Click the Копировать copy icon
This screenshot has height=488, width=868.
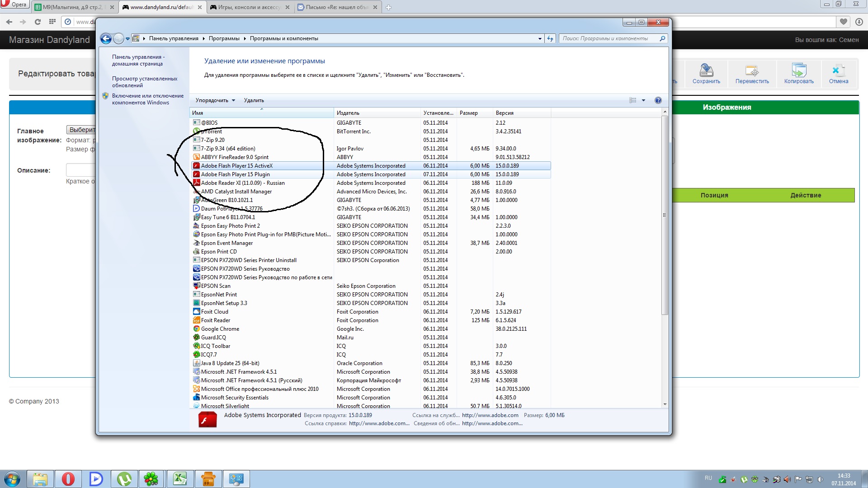click(798, 71)
